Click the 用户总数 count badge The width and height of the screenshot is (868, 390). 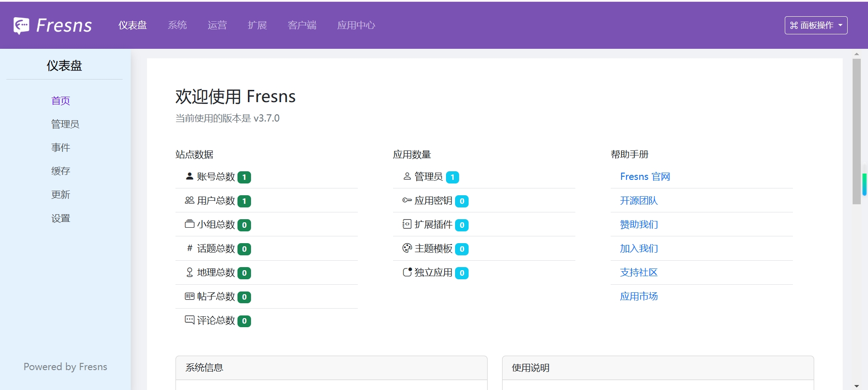[244, 201]
